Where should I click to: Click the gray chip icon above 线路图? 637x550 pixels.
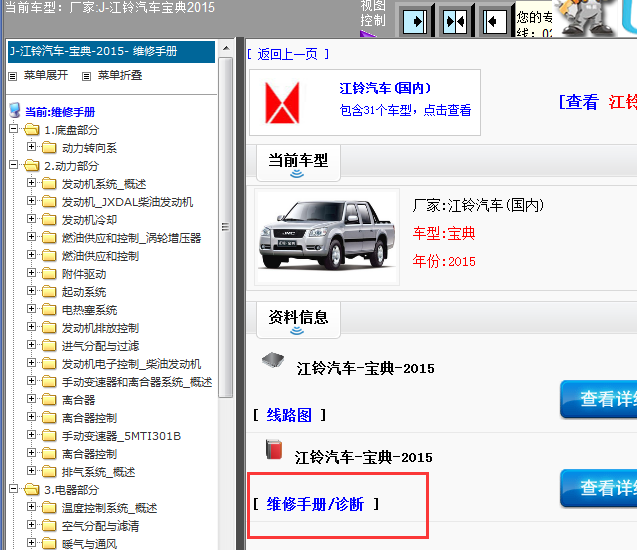point(273,359)
